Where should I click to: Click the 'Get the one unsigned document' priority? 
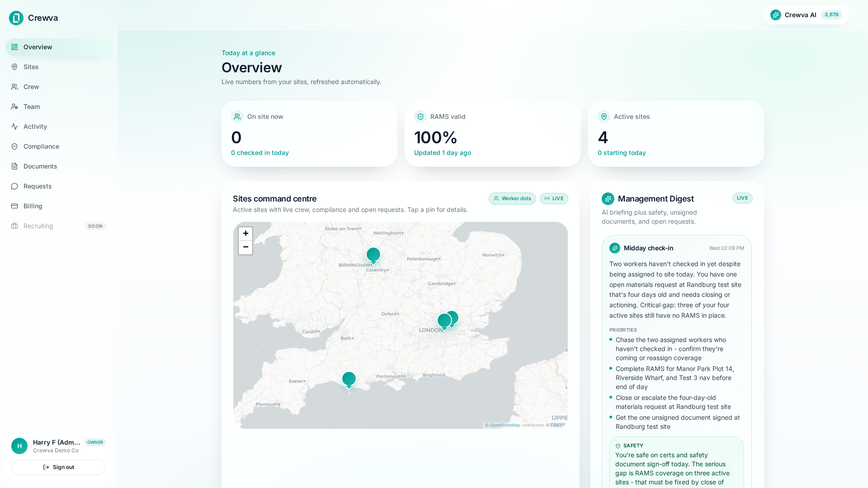tap(678, 422)
